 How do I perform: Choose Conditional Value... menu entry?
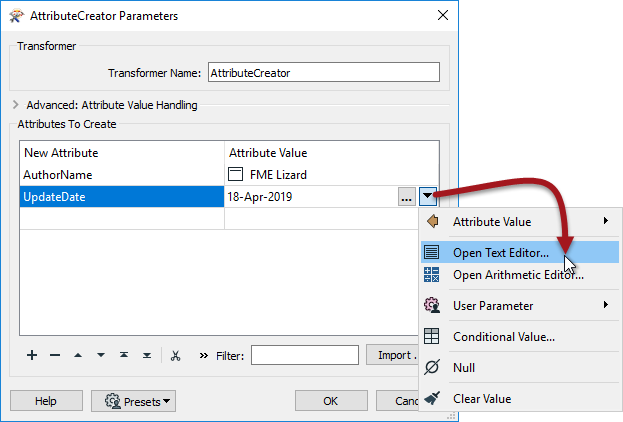click(x=520, y=337)
